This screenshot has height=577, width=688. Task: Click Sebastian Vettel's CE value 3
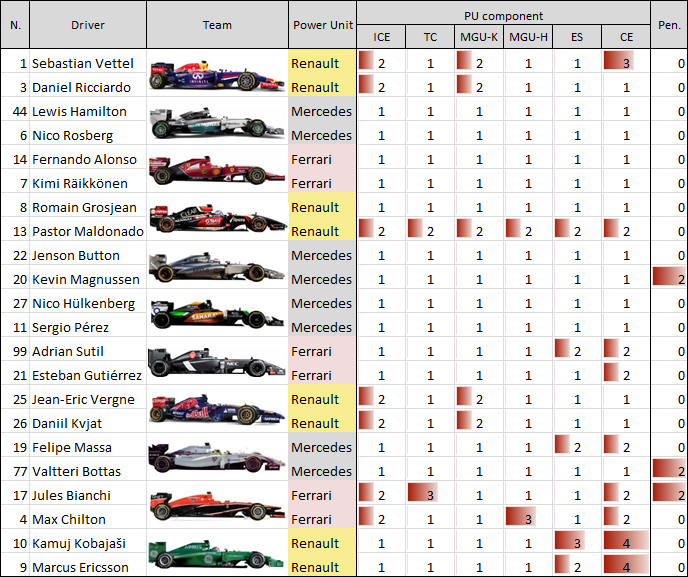[626, 63]
